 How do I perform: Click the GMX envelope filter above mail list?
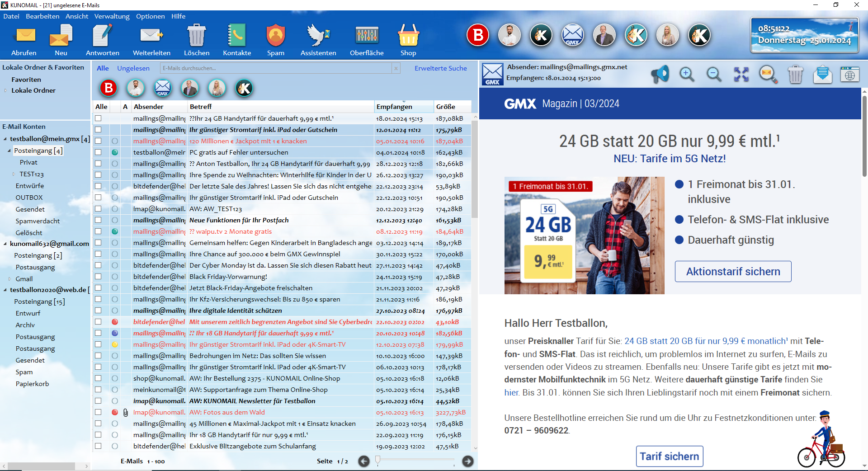pos(163,88)
